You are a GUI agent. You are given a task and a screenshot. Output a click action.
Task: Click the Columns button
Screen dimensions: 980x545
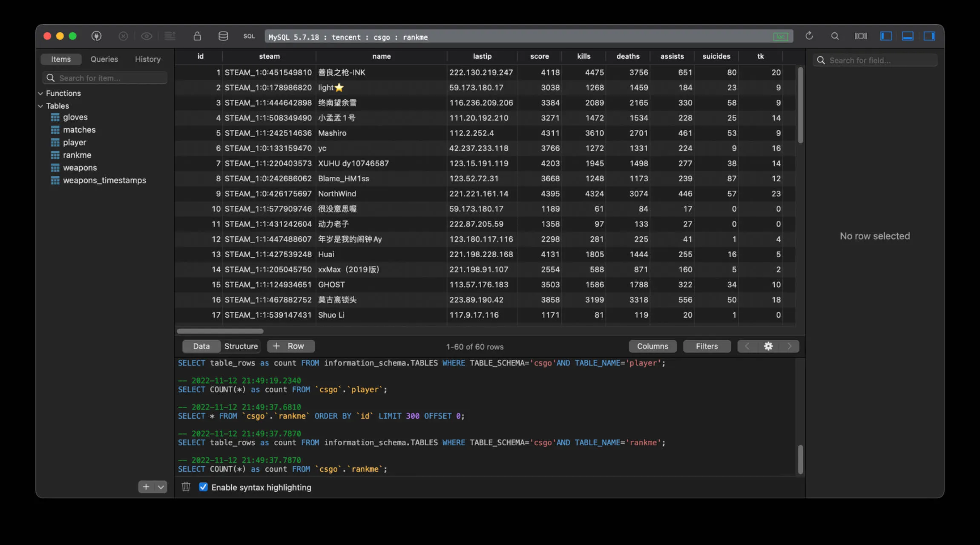pyautogui.click(x=652, y=346)
